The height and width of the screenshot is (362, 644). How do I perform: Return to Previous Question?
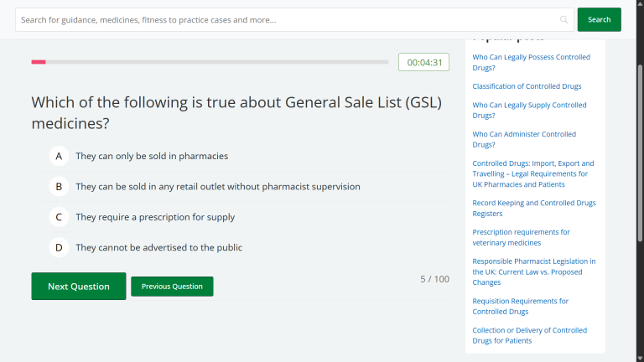pyautogui.click(x=172, y=287)
